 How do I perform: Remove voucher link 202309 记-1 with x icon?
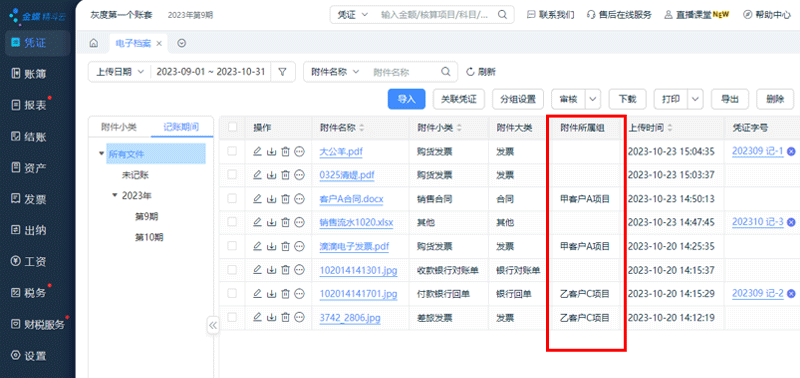(x=791, y=151)
